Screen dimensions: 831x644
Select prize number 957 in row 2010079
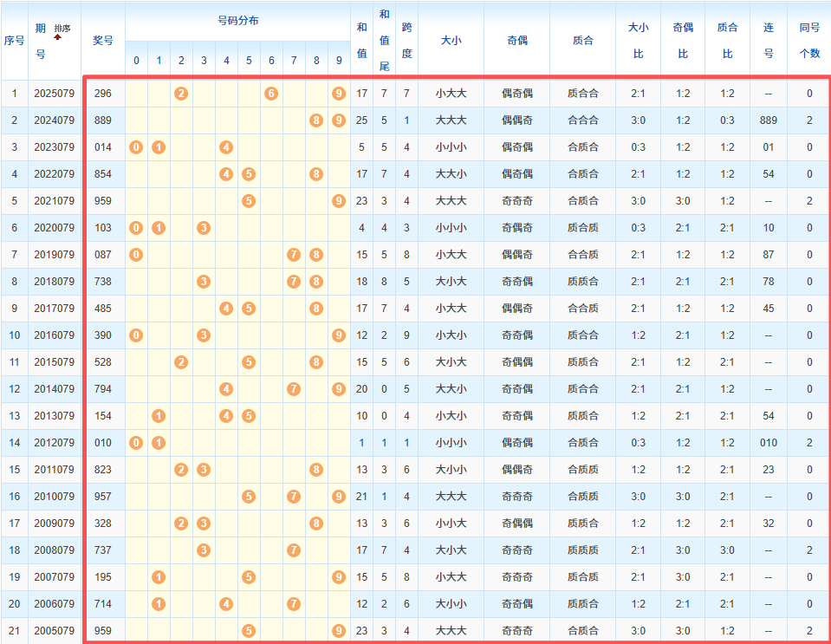click(x=103, y=497)
